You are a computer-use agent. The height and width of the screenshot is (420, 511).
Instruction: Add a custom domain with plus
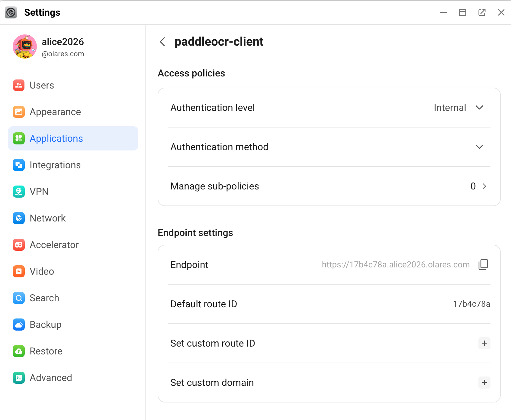click(484, 383)
